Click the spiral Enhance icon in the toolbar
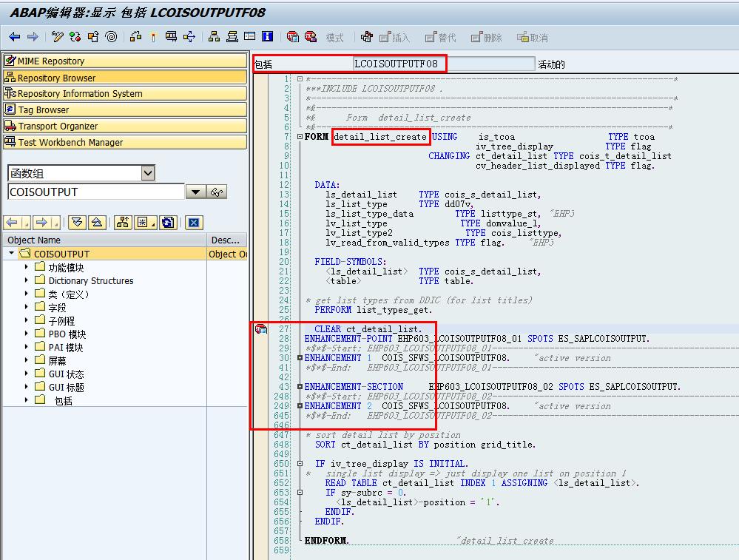739x560 pixels. (111, 37)
